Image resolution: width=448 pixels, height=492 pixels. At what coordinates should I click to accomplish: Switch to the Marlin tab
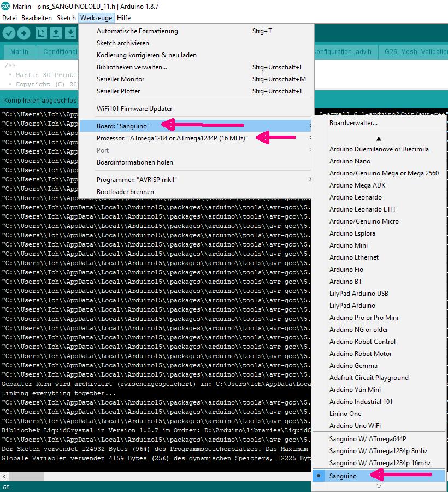tap(19, 52)
